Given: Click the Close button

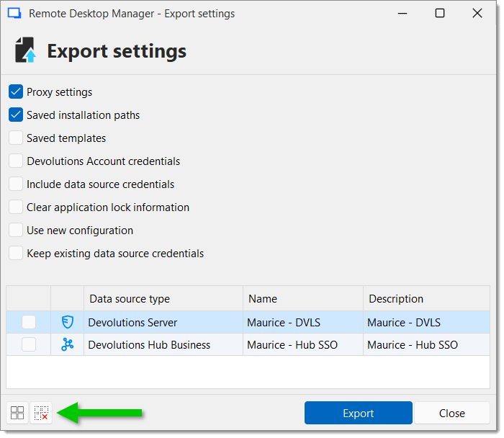Looking at the screenshot, I should (x=452, y=413).
